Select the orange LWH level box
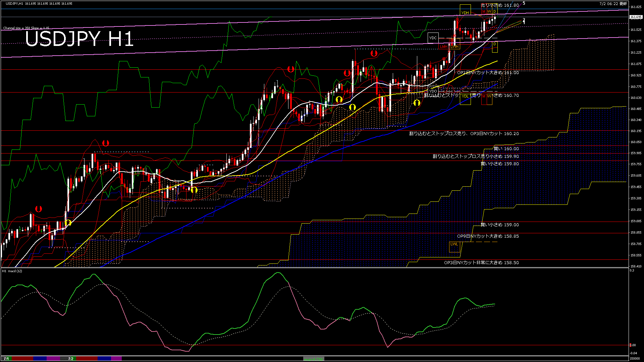Screen dimensions: 644x362 454,47
